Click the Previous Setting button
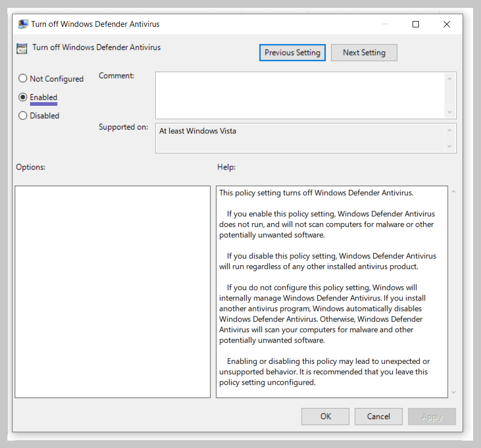Viewport: 481px width, 448px height. point(292,52)
